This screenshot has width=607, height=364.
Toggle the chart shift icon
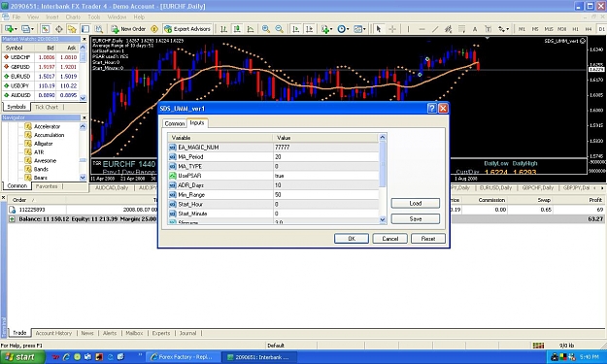pyautogui.click(x=309, y=29)
